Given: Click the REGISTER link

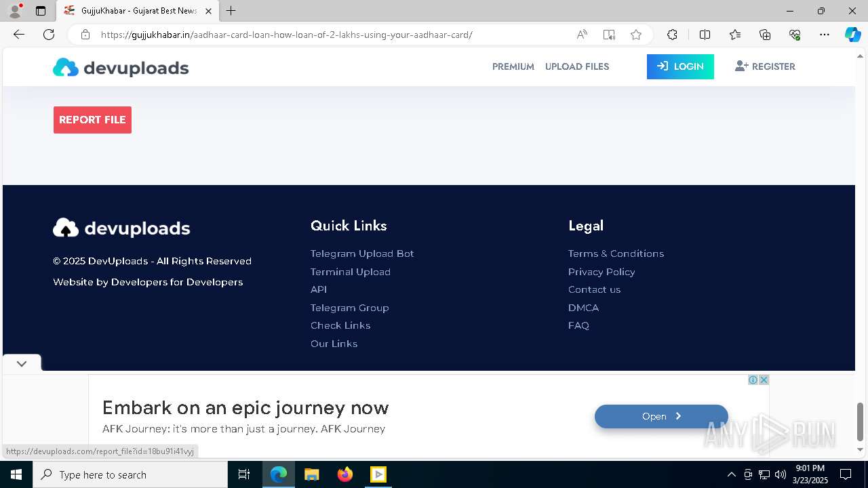Looking at the screenshot, I should pos(765,66).
